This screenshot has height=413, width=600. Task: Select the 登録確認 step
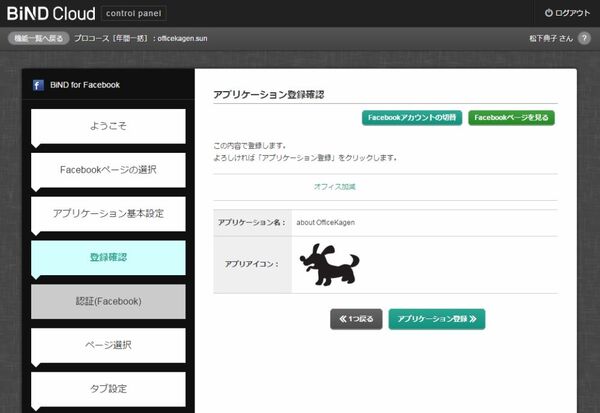pos(108,257)
